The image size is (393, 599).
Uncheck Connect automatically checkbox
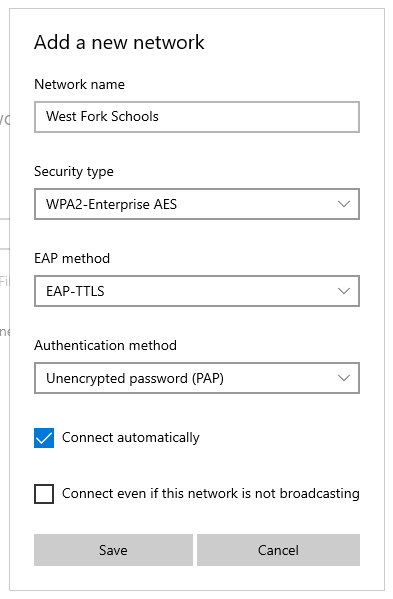[44, 438]
